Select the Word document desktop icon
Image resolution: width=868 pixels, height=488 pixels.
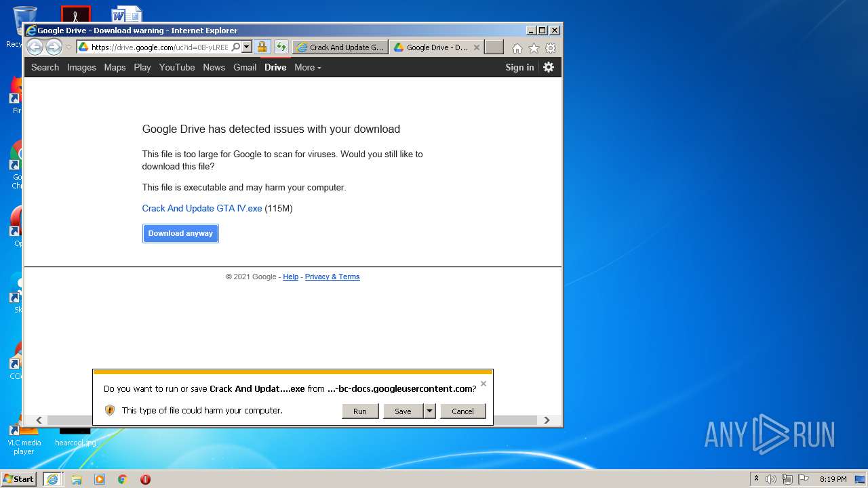click(127, 15)
